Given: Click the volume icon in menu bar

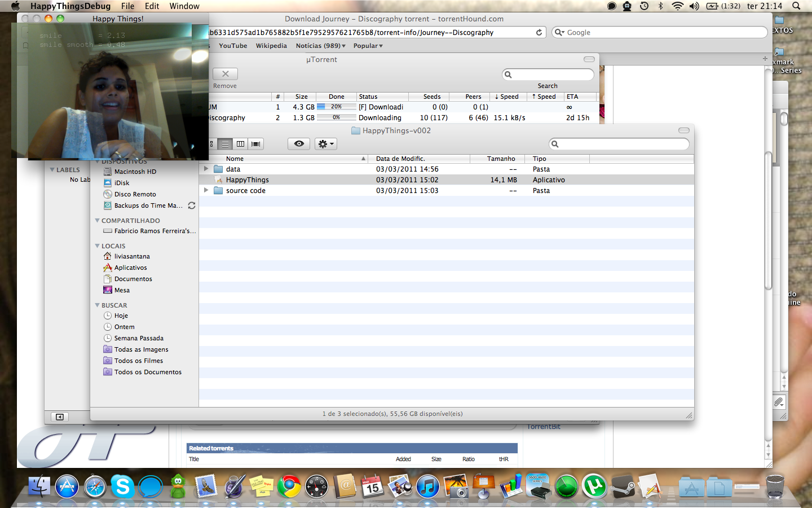Looking at the screenshot, I should [x=694, y=6].
